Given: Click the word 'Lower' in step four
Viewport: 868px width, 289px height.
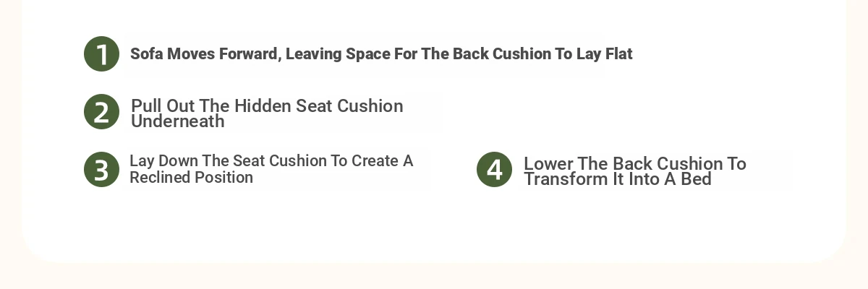Looking at the screenshot, I should [x=548, y=163].
